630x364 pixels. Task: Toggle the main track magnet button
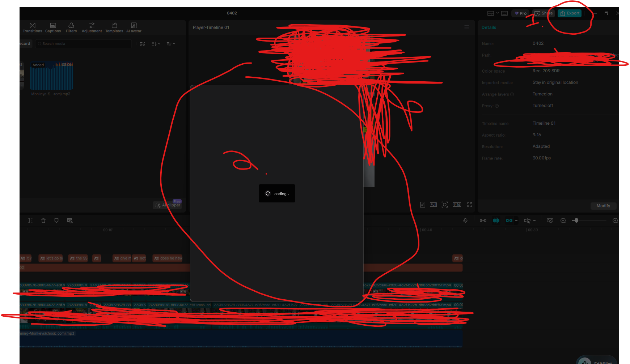[x=483, y=220]
